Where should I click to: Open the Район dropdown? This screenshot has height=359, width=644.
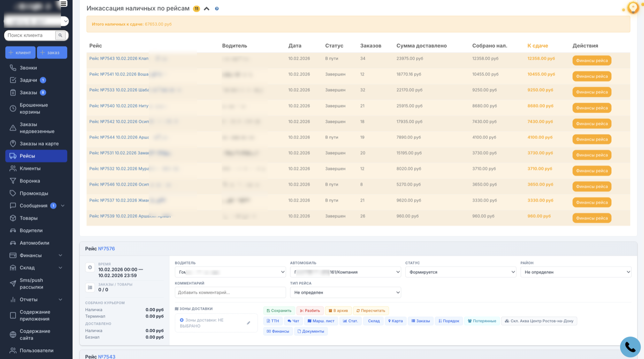point(575,272)
